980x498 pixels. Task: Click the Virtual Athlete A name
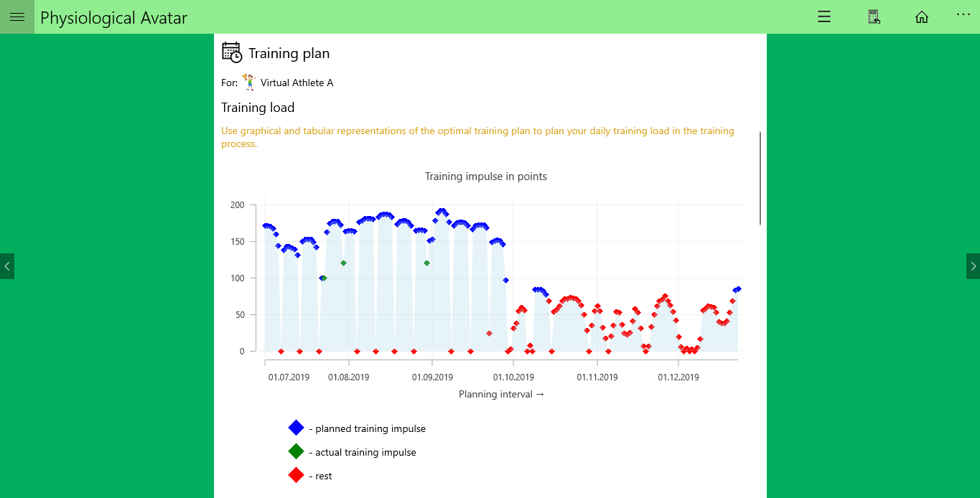297,83
